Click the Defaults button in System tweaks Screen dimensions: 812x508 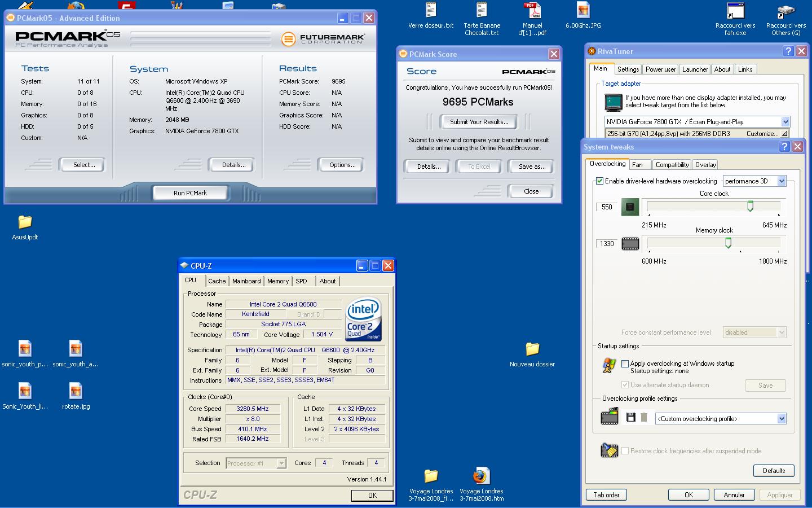774,471
